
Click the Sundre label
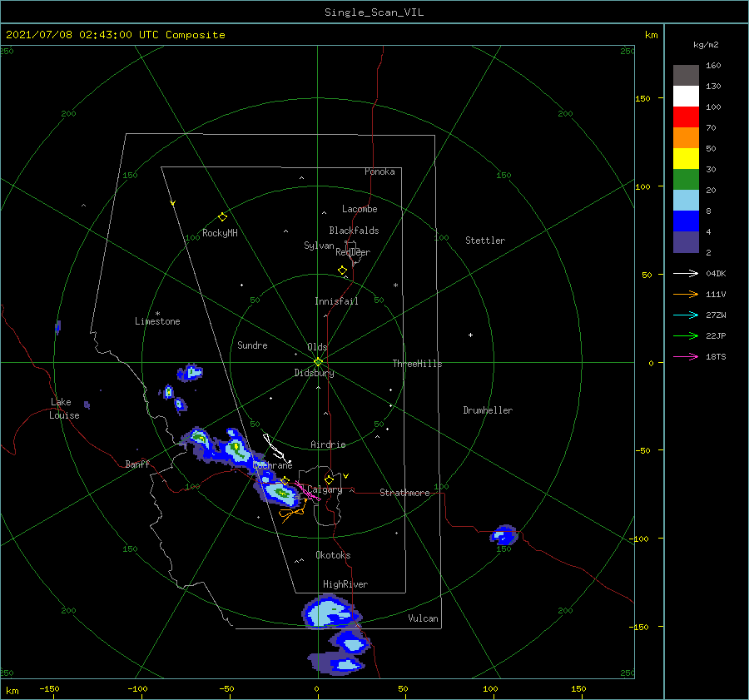[x=252, y=345]
